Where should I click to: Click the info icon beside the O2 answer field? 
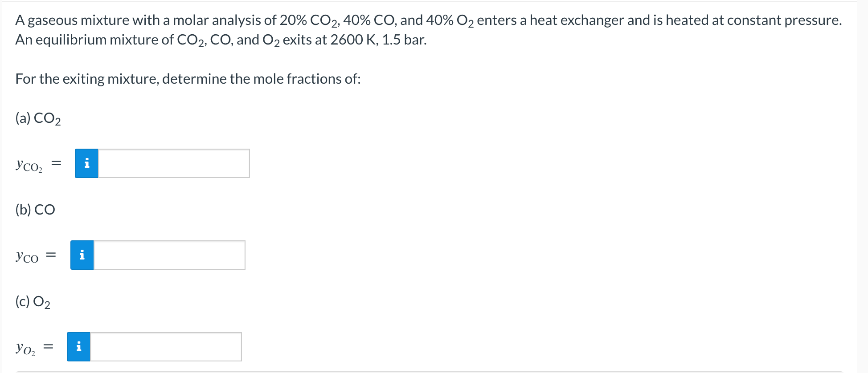pyautogui.click(x=79, y=347)
